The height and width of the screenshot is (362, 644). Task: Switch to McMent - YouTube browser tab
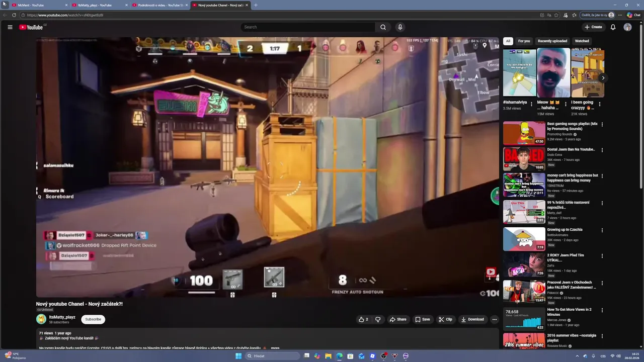[40, 5]
